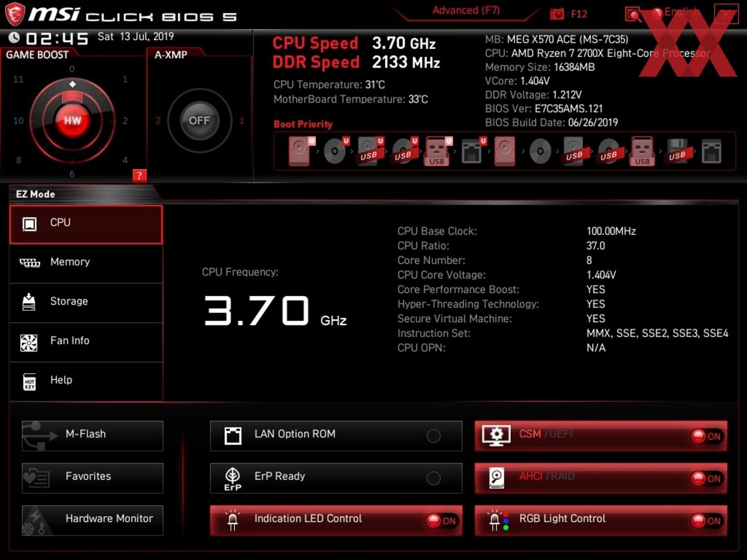Select the CPU tab in EZ Mode
The height and width of the screenshot is (560, 747).
(x=86, y=224)
